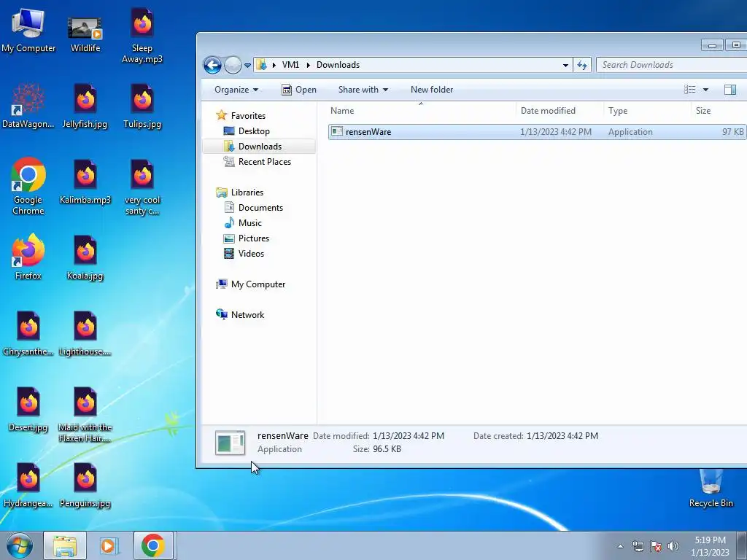Click Windows Explorer taskbar icon
The width and height of the screenshot is (747, 560).
(x=65, y=545)
